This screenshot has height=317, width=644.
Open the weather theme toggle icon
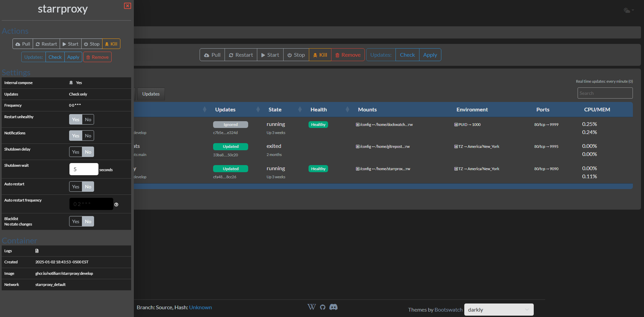(x=628, y=10)
